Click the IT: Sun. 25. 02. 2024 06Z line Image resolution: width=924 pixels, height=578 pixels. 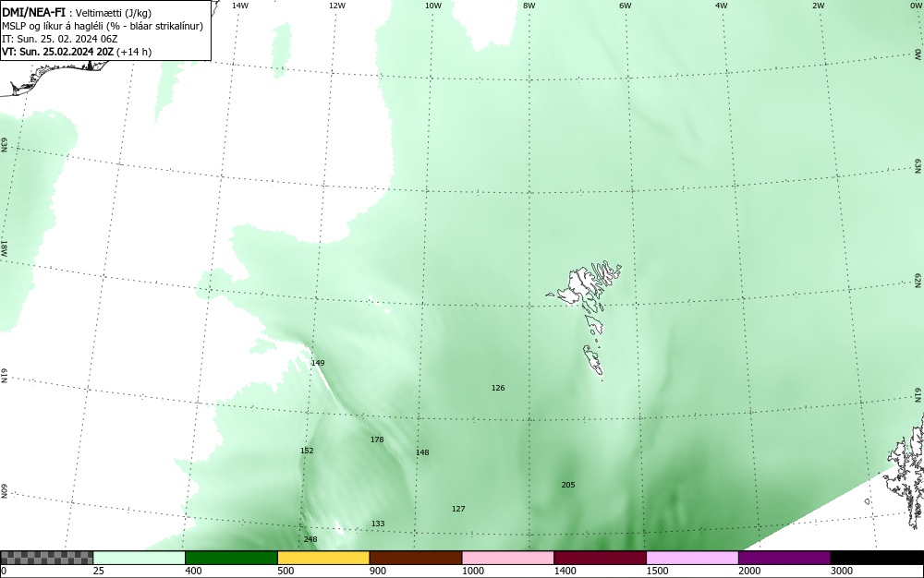pos(59,39)
